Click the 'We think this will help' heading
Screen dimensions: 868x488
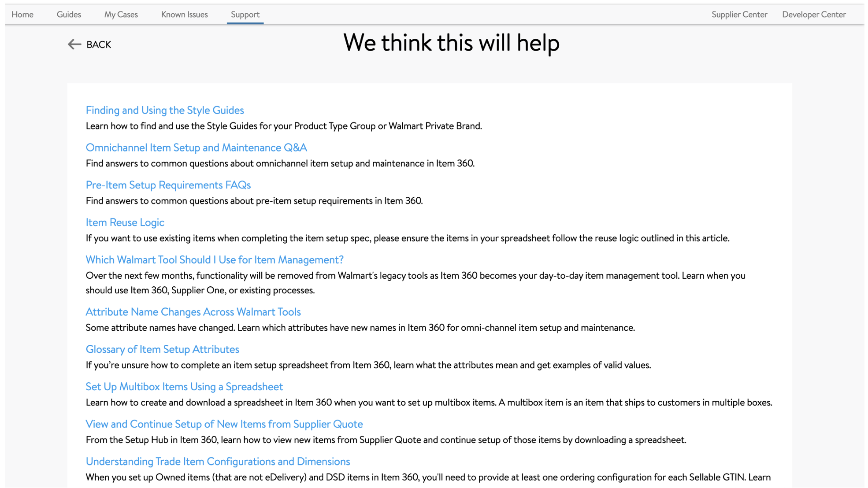coord(451,43)
